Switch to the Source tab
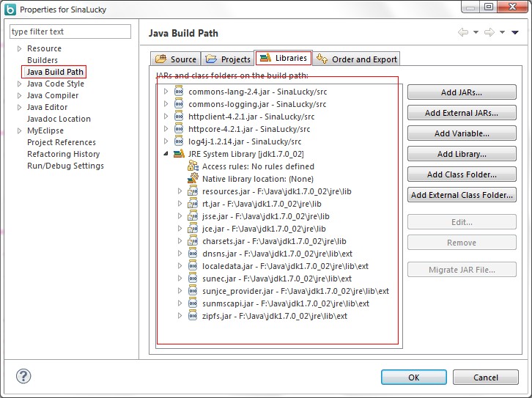532x398 pixels. pos(176,59)
